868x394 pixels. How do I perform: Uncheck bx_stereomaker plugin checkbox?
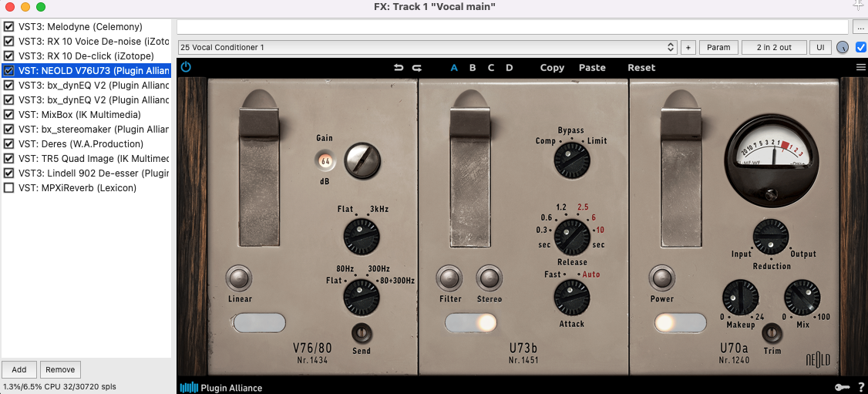pyautogui.click(x=8, y=129)
